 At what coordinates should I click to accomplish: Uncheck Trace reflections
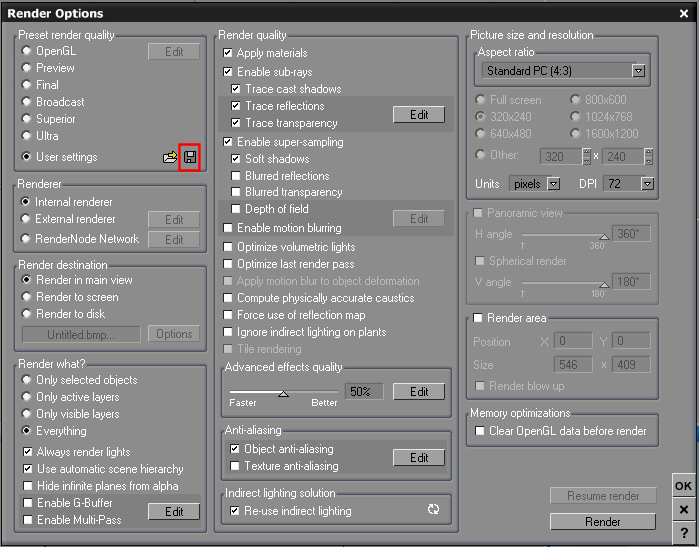click(236, 106)
